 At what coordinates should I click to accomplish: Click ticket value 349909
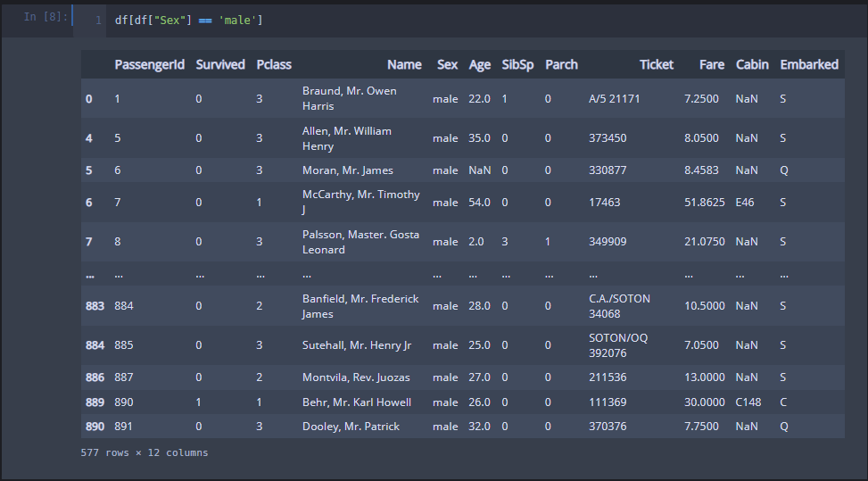(x=608, y=242)
